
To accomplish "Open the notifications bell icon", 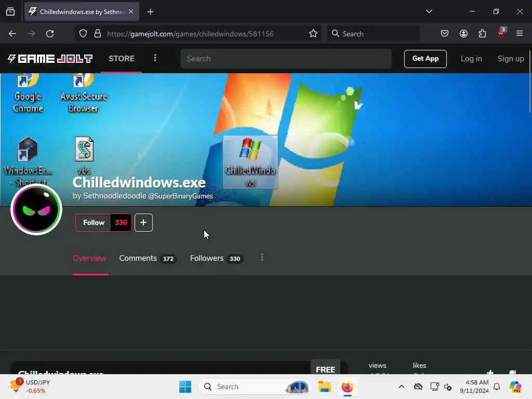I will [x=497, y=387].
